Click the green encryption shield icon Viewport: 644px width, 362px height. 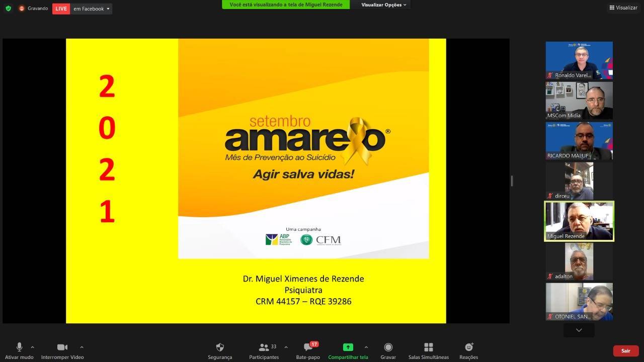pyautogui.click(x=8, y=9)
